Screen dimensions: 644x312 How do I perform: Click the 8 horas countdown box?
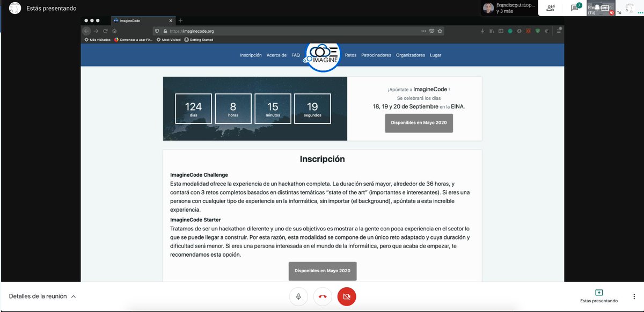click(233, 109)
